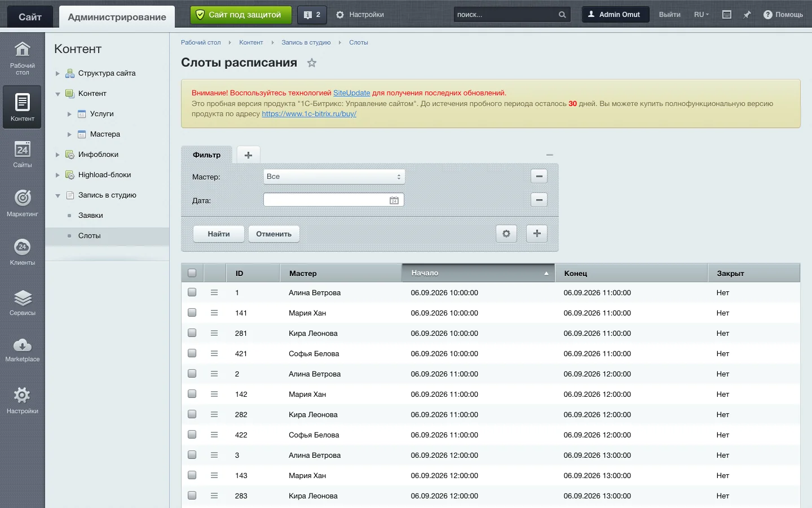Open row actions menu for slot 141
The height and width of the screenshot is (508, 812).
[x=214, y=313]
